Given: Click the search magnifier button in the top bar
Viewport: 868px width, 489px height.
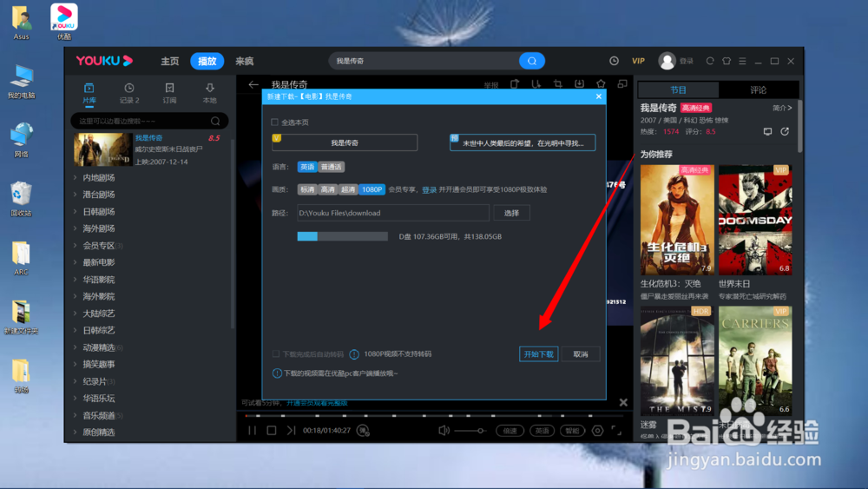Looking at the screenshot, I should [532, 61].
